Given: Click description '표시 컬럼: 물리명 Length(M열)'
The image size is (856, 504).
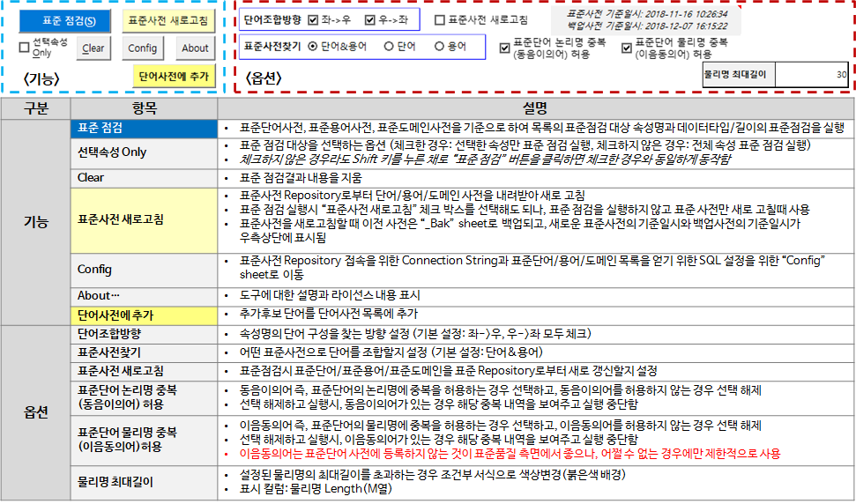Looking at the screenshot, I should click(316, 489).
